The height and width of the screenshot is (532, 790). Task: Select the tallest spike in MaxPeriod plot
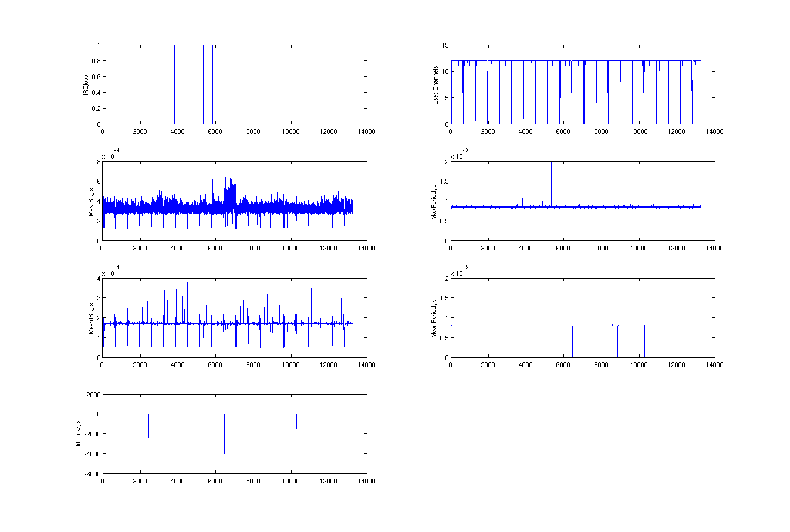(551, 182)
